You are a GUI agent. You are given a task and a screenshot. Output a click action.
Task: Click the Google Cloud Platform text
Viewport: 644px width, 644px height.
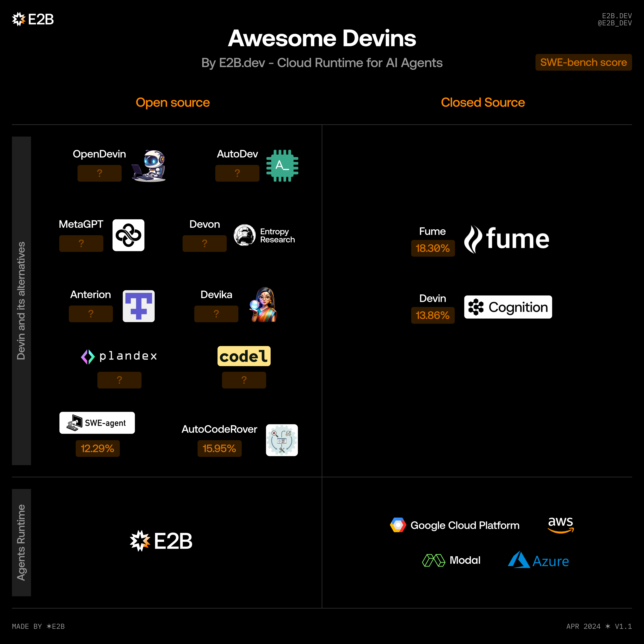465,526
